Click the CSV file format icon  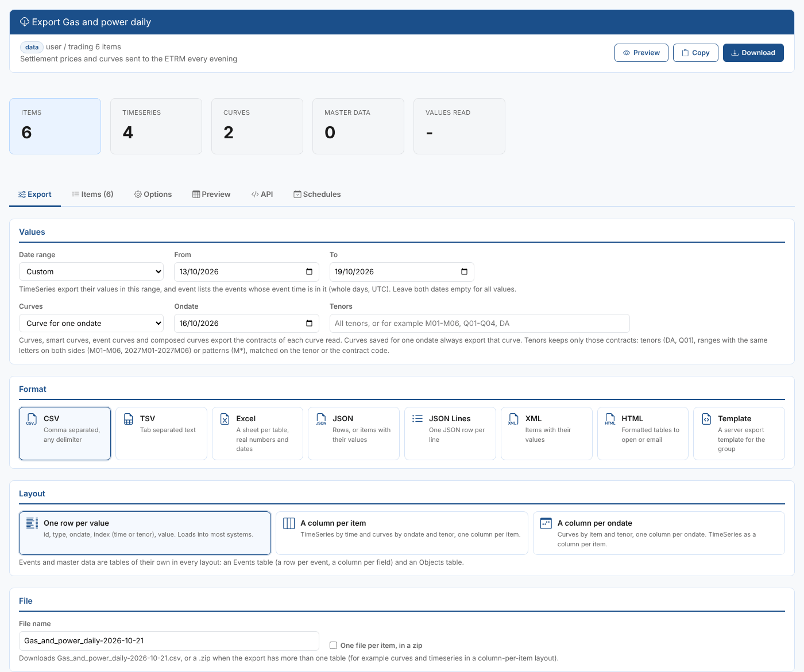[x=32, y=420]
